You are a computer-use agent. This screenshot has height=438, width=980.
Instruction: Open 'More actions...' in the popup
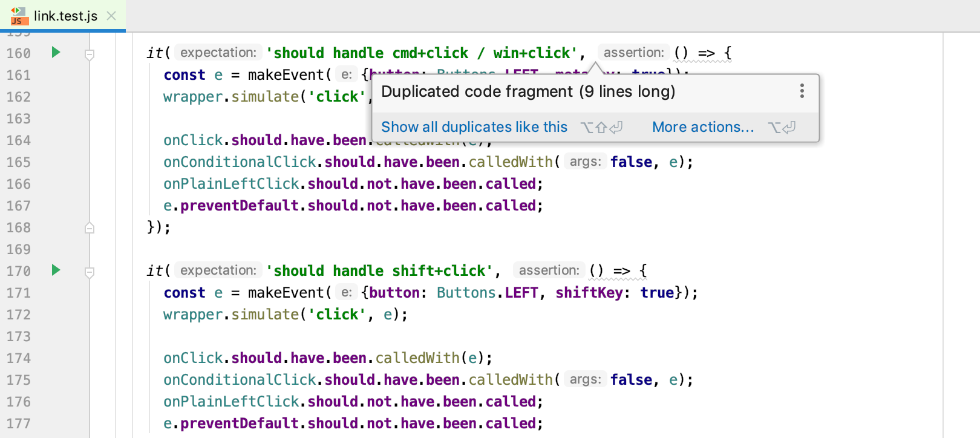pyautogui.click(x=702, y=127)
